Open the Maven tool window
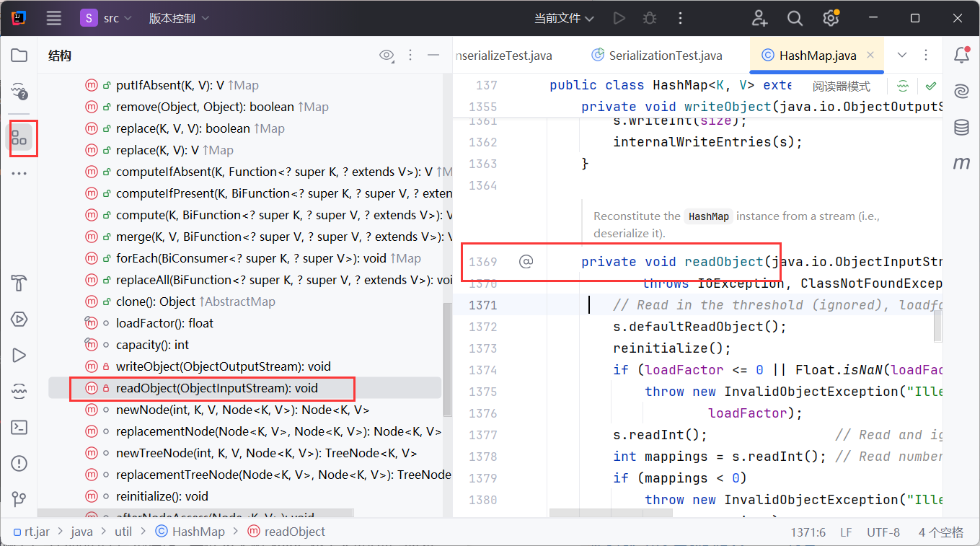This screenshot has height=546, width=980. click(961, 164)
